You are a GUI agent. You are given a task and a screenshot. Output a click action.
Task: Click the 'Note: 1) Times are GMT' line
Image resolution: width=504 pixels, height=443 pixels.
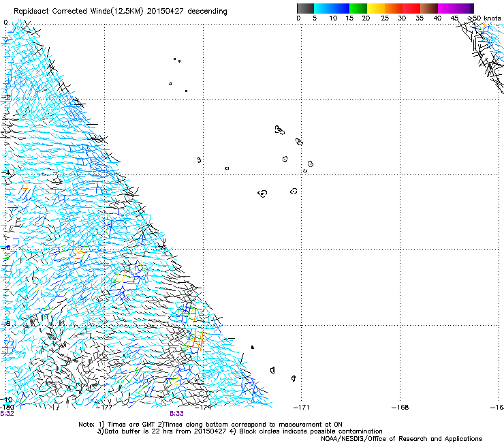point(210,425)
